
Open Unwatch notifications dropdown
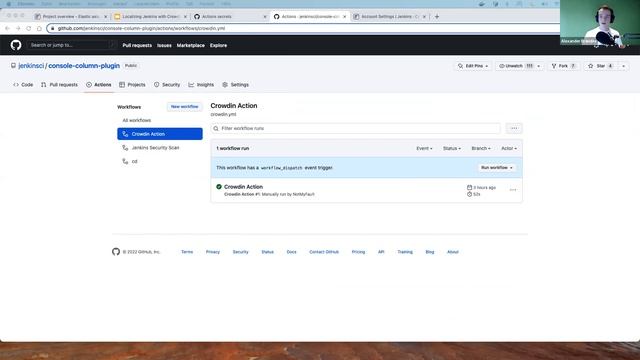520,66
